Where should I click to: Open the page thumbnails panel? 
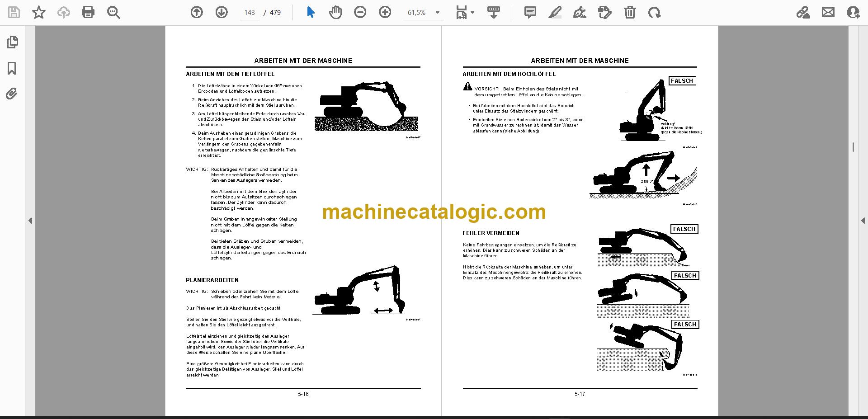12,42
